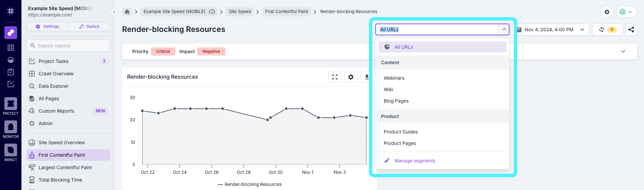Screen dimensions: 644x190
Task: Select the All URLs segment option
Action: click(x=442, y=47)
